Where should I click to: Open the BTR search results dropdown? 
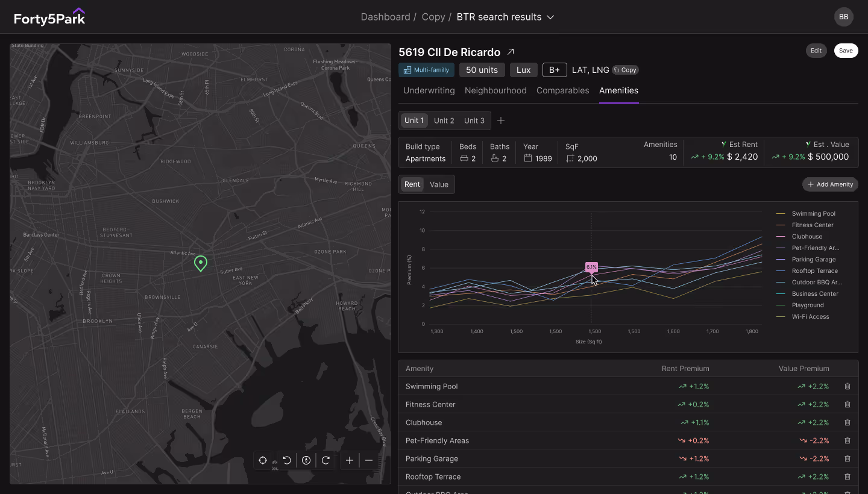pos(550,17)
